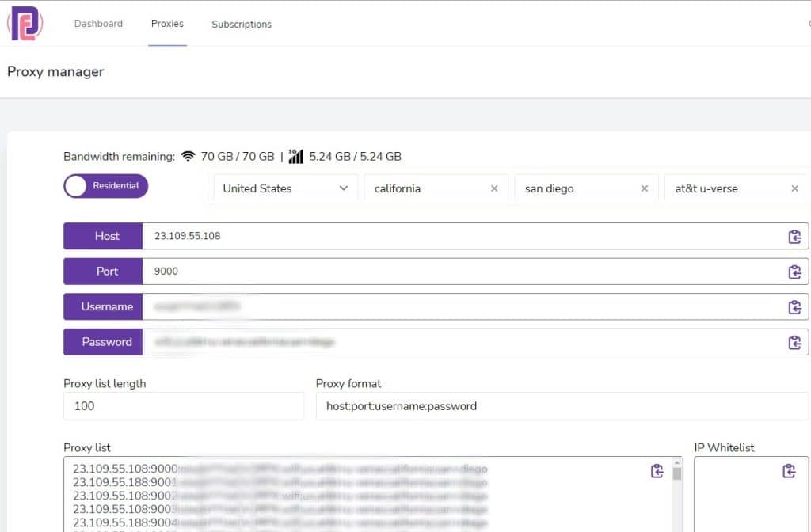Select proxy row 23.109.55.108:9003
This screenshot has width=811, height=532.
coord(280,509)
